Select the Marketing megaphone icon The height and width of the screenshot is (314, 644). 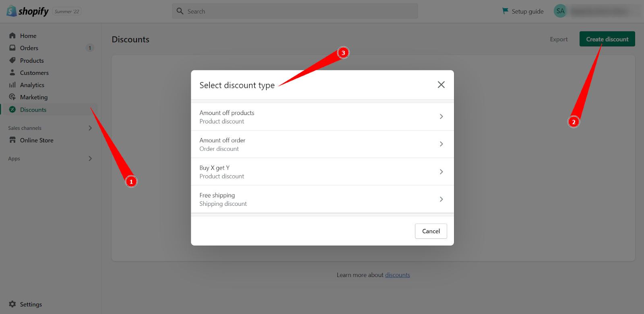click(12, 97)
